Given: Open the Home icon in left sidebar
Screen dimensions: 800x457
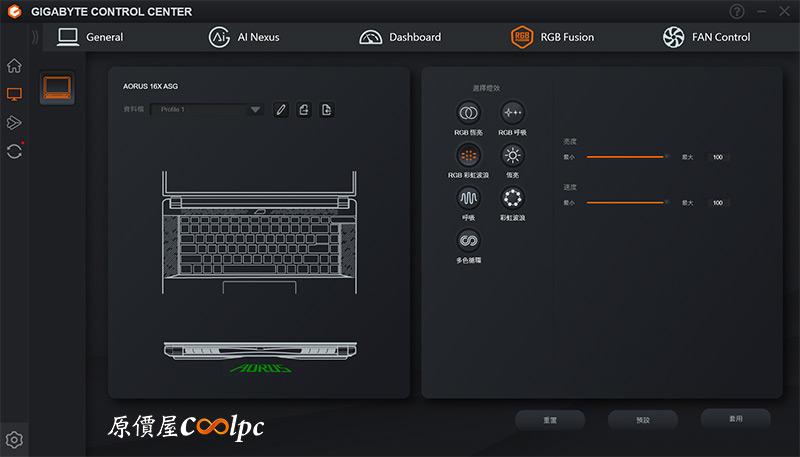Looking at the screenshot, I should (x=14, y=66).
